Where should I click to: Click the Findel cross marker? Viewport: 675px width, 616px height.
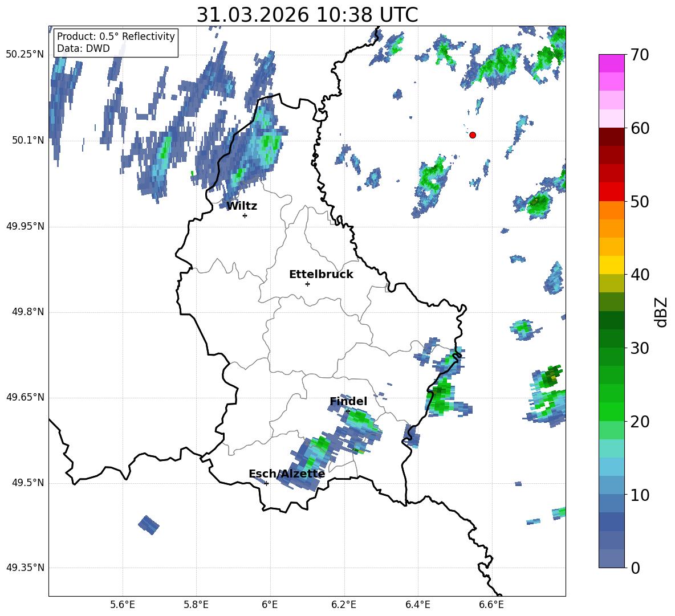coord(348,411)
